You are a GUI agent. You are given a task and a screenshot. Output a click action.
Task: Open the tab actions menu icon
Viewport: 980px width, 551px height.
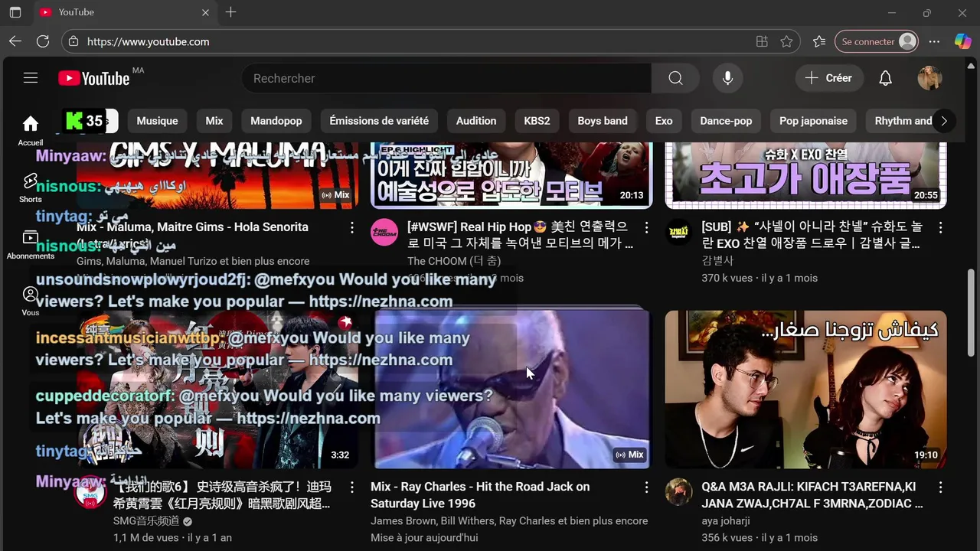point(15,12)
